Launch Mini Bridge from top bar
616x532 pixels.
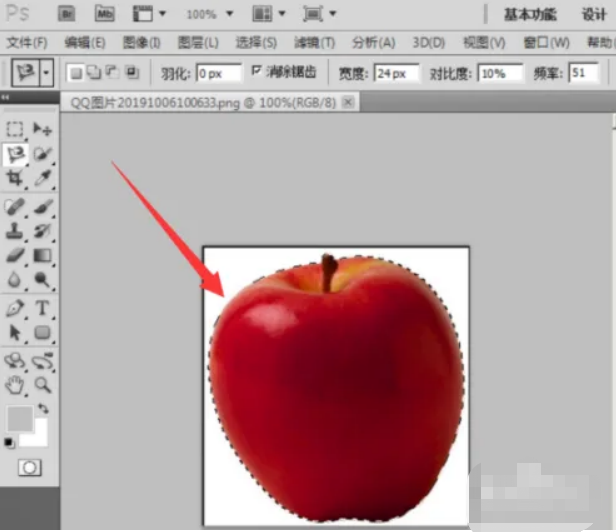[104, 14]
